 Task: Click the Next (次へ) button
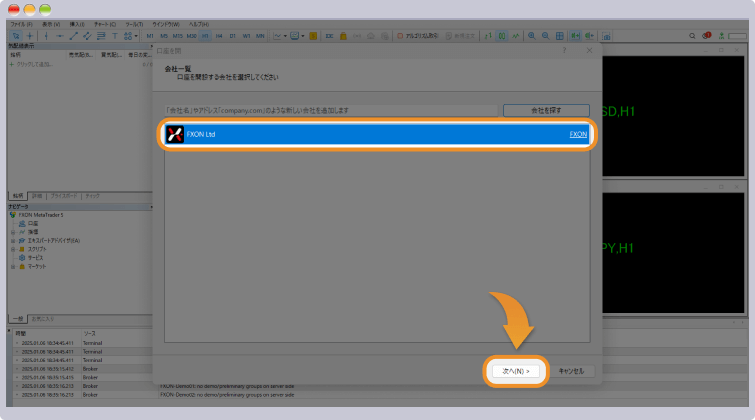[518, 370]
